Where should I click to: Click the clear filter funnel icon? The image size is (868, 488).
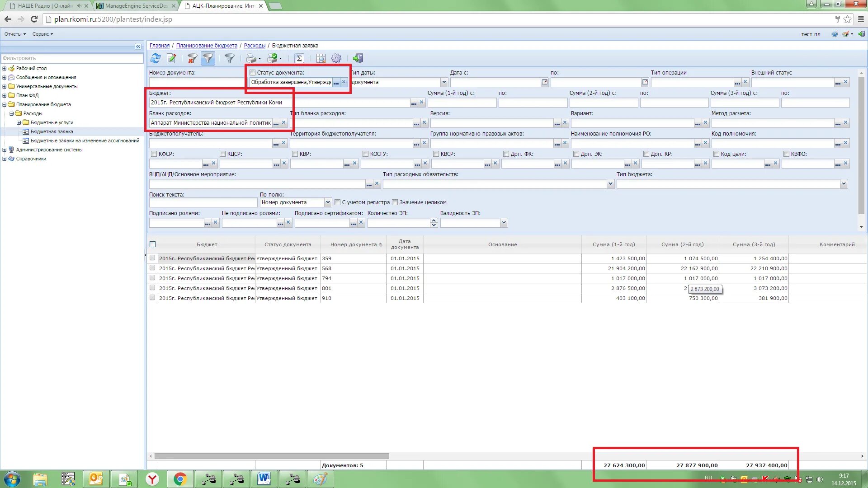coord(192,58)
